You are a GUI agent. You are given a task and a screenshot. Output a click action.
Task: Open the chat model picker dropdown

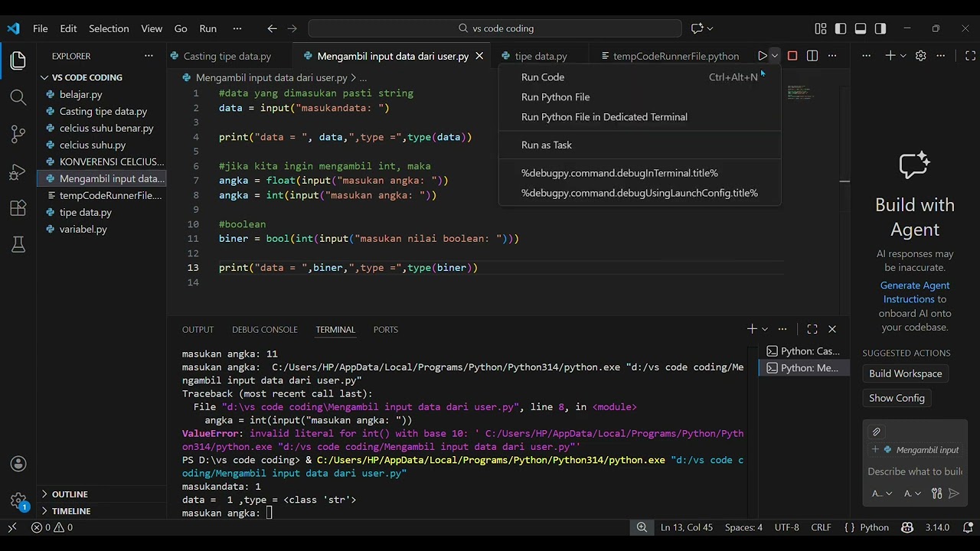click(913, 494)
